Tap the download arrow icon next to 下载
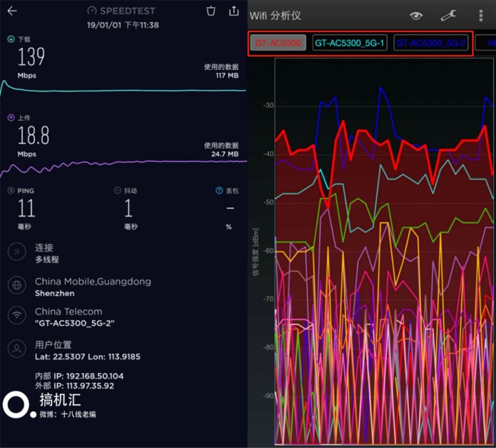This screenshot has height=448, width=496. pos(11,39)
